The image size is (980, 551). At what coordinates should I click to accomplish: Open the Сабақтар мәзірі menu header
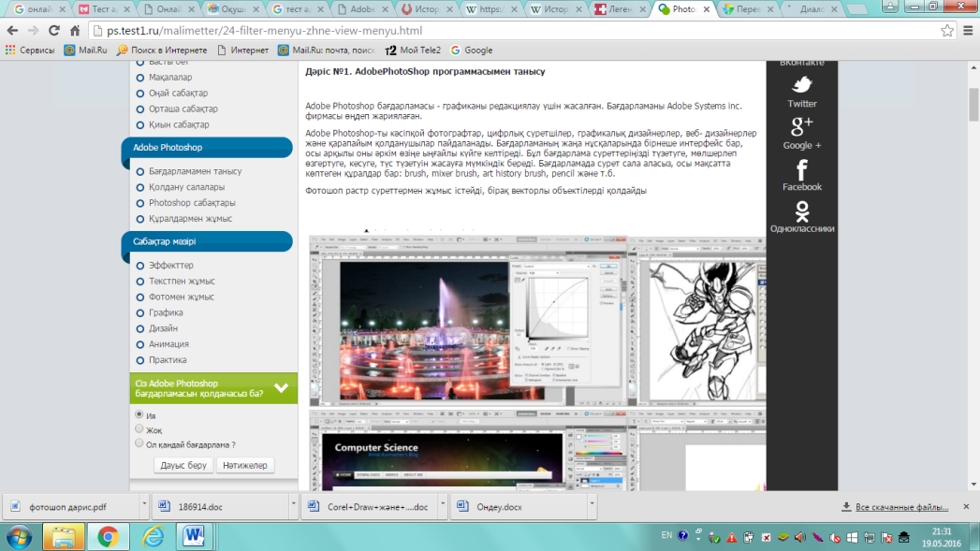pyautogui.click(x=209, y=241)
